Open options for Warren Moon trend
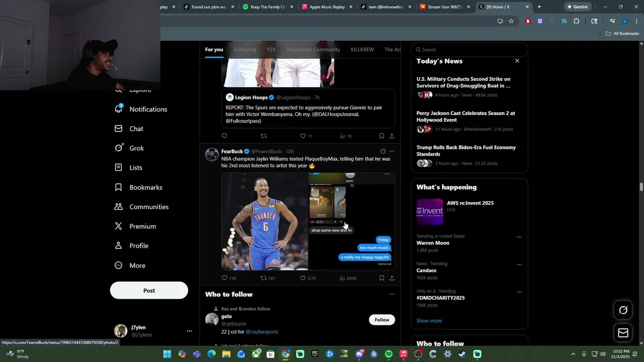Viewport: 644px width, 362px height. (x=519, y=237)
